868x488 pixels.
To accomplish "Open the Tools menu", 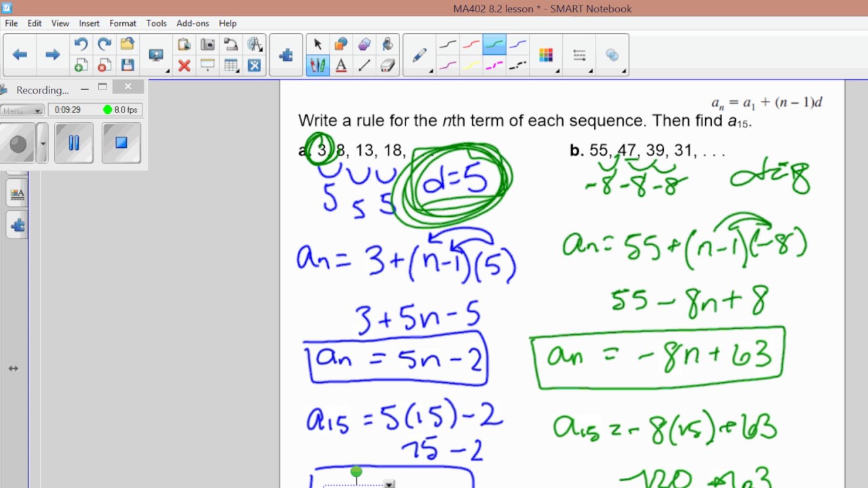I will pyautogui.click(x=156, y=23).
